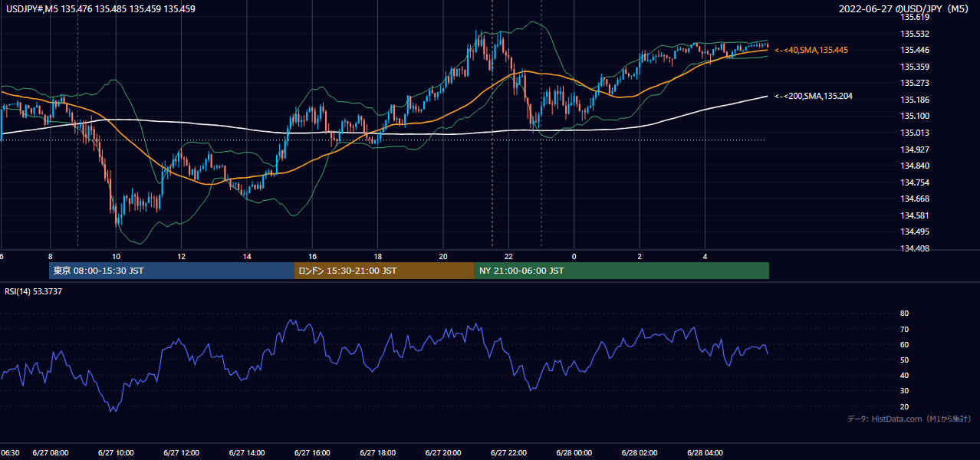This screenshot has width=980, height=460.
Task: Select the ロンドン 15:30-21:00 JST session bar
Action: (x=384, y=271)
